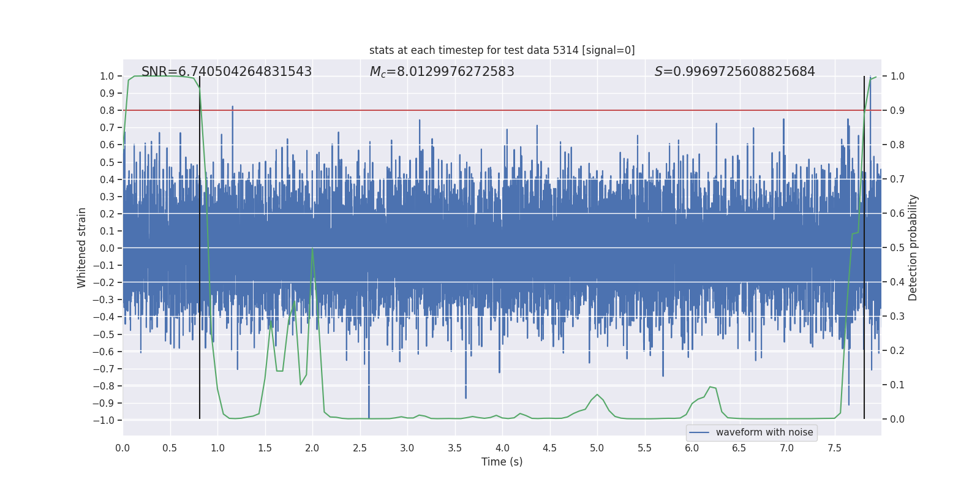Click the blue line sample in the legend

[699, 432]
